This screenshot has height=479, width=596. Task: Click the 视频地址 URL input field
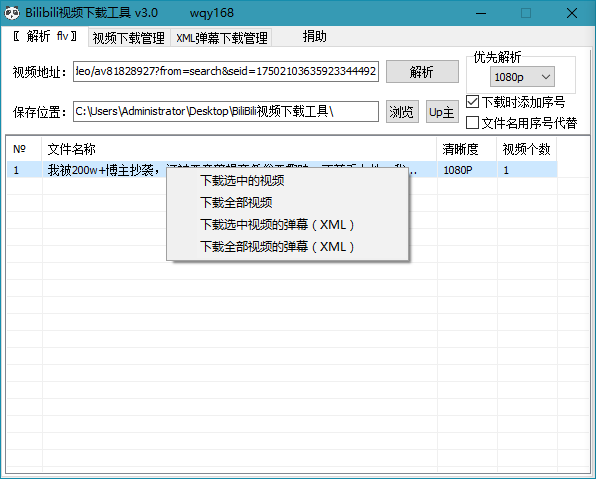tap(226, 71)
